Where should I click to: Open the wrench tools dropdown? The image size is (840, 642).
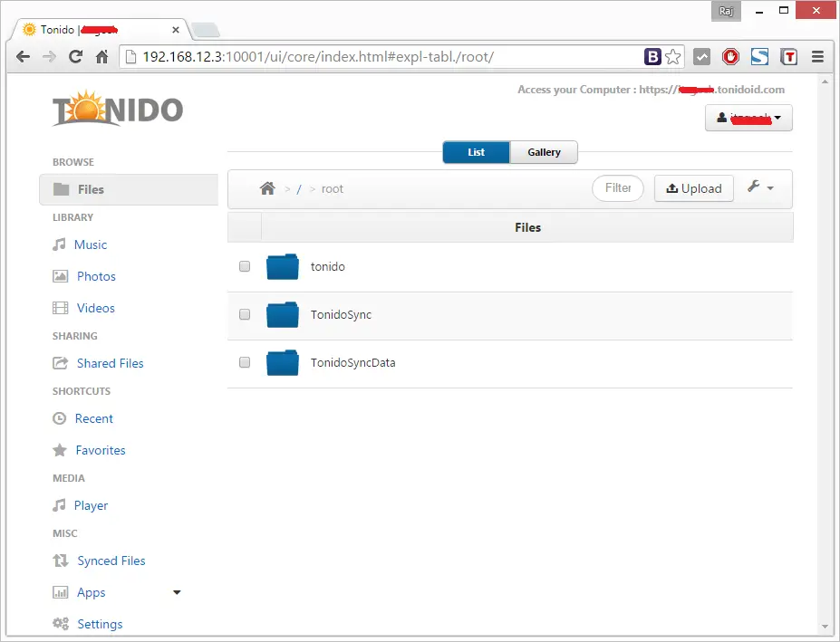pyautogui.click(x=761, y=187)
